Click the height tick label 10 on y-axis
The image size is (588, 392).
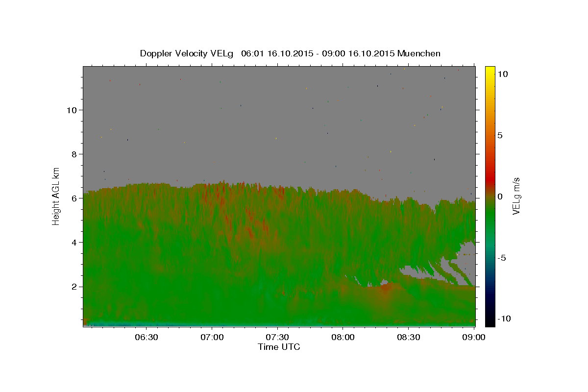coord(73,110)
